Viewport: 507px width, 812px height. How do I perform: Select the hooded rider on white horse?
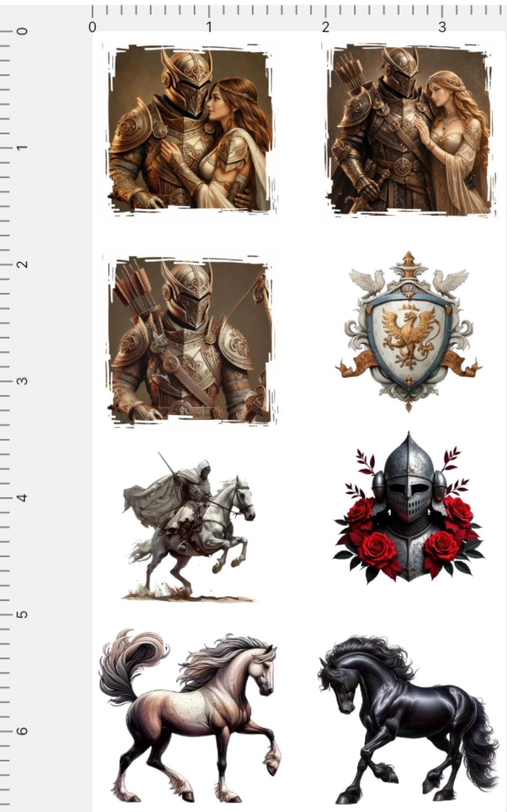189,526
